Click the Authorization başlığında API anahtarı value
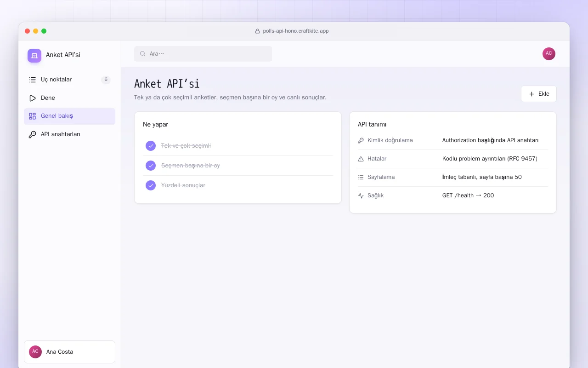588x368 pixels. coord(490,140)
